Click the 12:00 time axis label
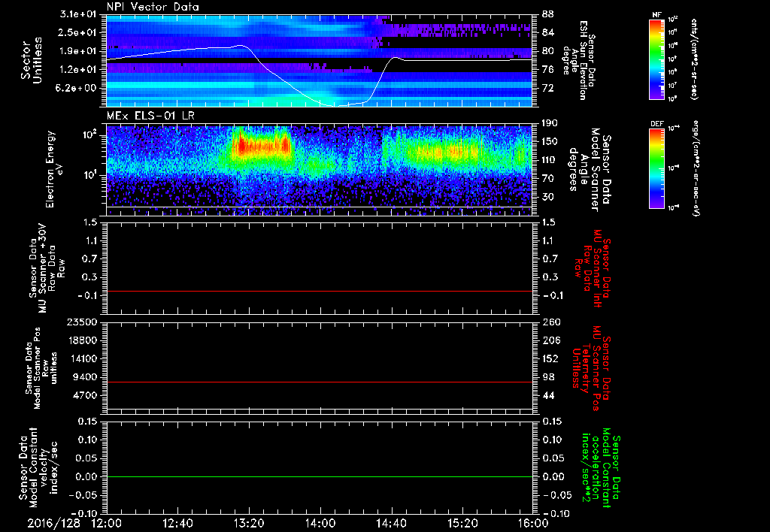The height and width of the screenshot is (532, 770). pos(107,523)
